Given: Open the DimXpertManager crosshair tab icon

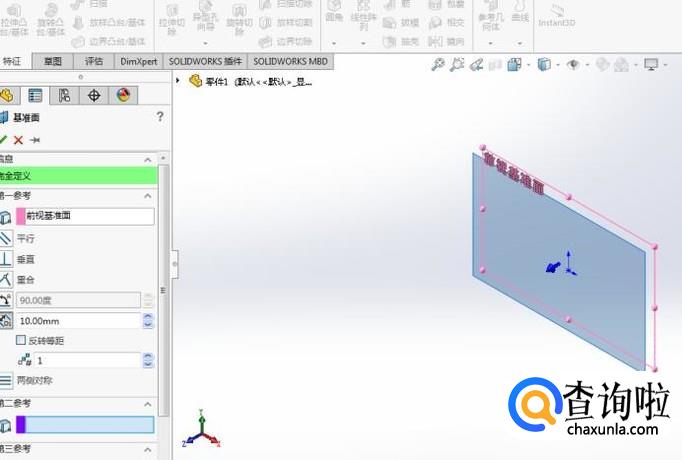Looking at the screenshot, I should 94,95.
